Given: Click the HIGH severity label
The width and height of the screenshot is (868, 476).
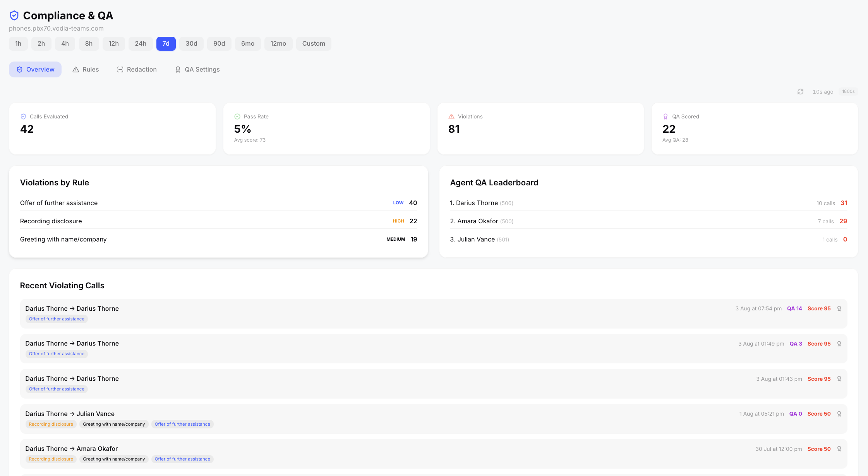Looking at the screenshot, I should [398, 221].
